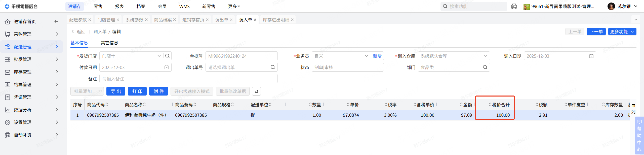Screen dimensions: 644x155
Task: Click search icon in 部门 field
Action: pos(485,67)
